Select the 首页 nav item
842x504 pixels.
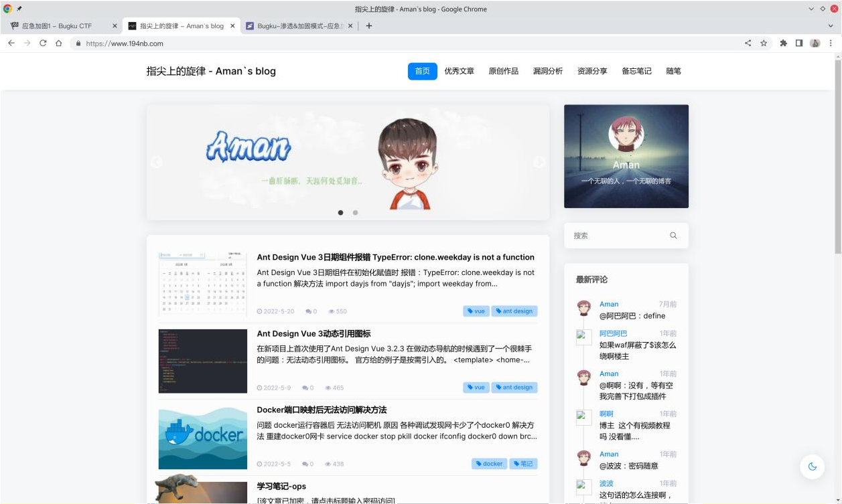point(422,71)
